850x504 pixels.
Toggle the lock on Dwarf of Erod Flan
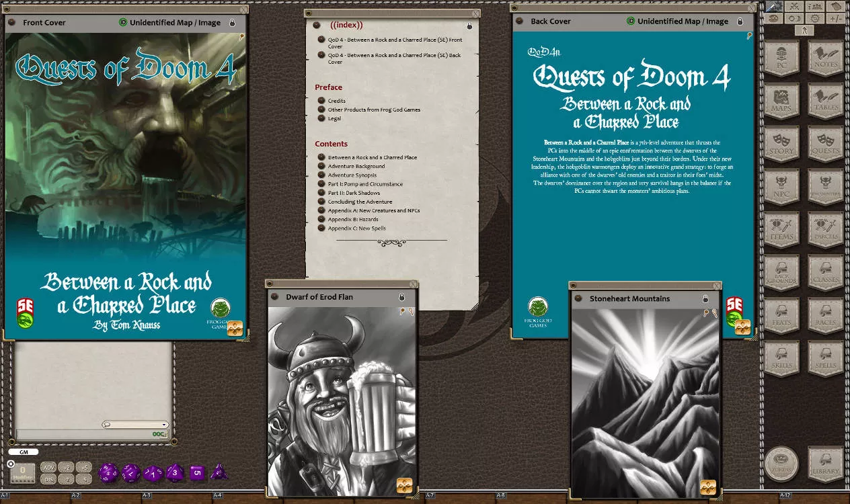click(x=402, y=297)
